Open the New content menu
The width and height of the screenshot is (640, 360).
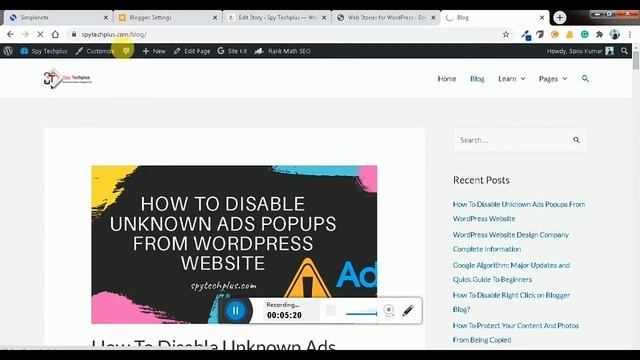[x=154, y=51]
